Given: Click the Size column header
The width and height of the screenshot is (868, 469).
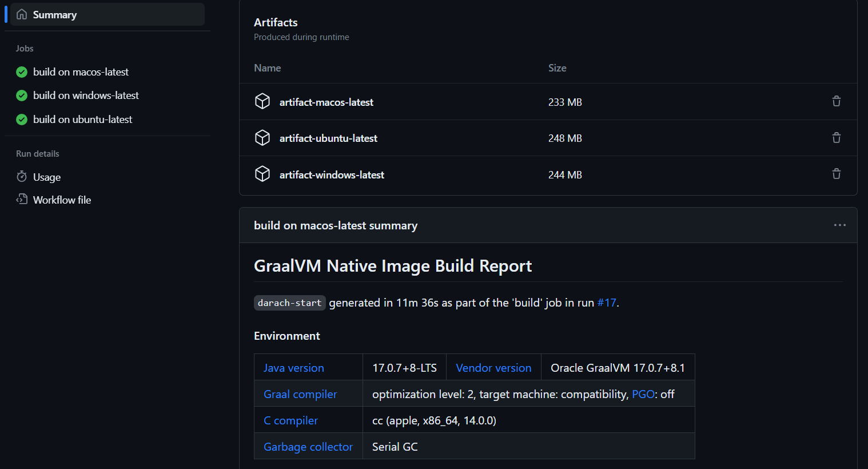Looking at the screenshot, I should click(558, 68).
